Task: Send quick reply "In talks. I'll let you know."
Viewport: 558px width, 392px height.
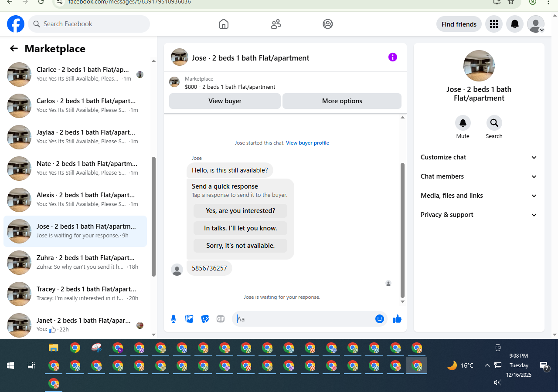Action: 241,228
